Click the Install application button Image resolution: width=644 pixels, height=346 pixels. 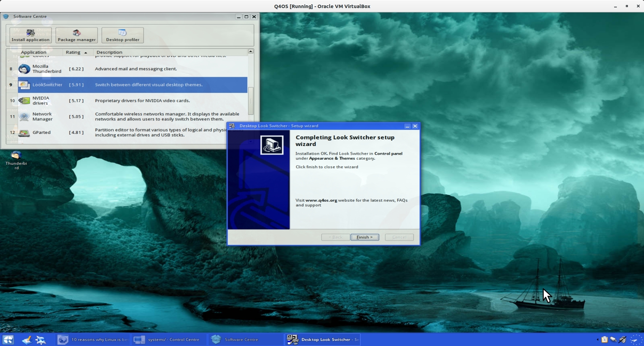31,35
